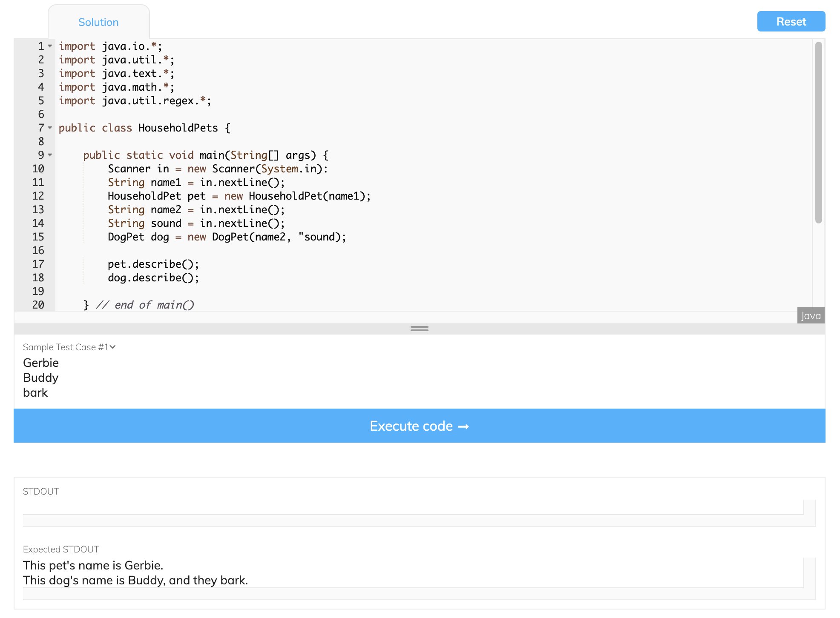Click the dog.describe() statement on line 18
Screen dimensions: 840x618
pyautogui.click(x=153, y=278)
